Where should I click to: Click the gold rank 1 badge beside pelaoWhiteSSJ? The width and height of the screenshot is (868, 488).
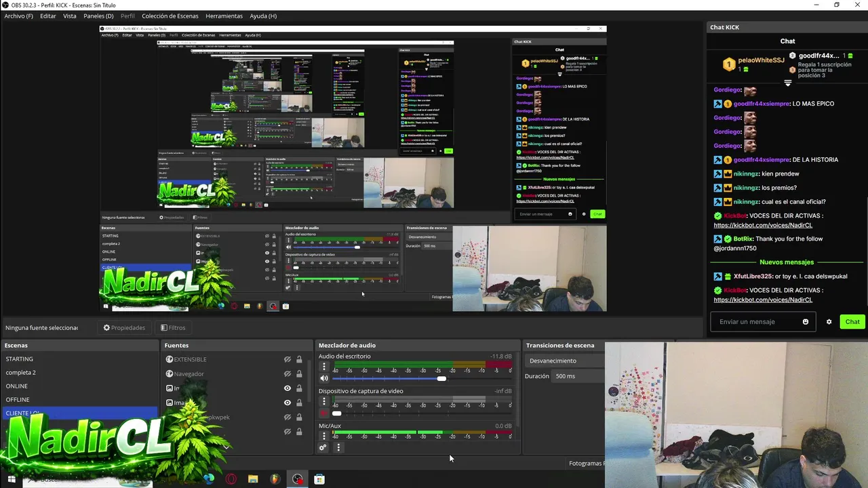coord(729,64)
